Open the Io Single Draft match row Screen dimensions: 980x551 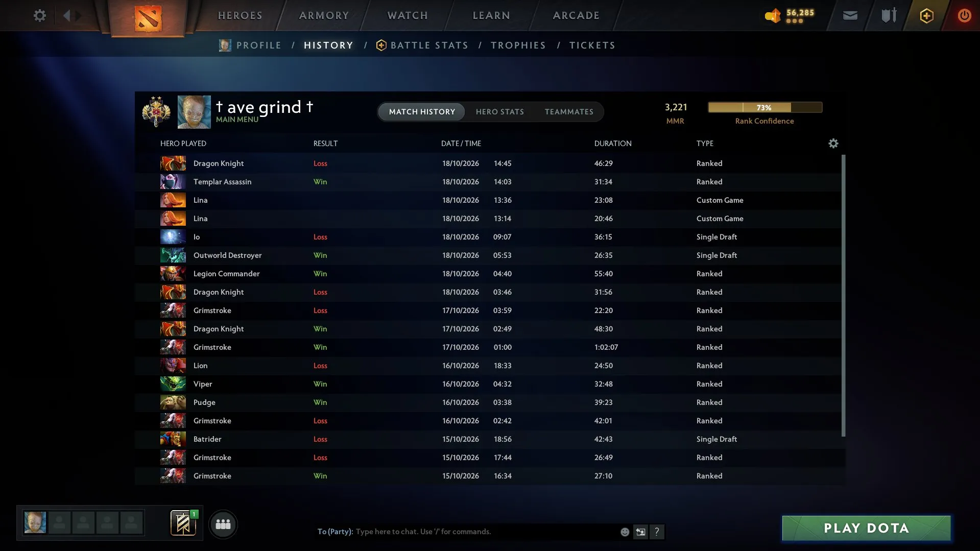[x=488, y=237]
